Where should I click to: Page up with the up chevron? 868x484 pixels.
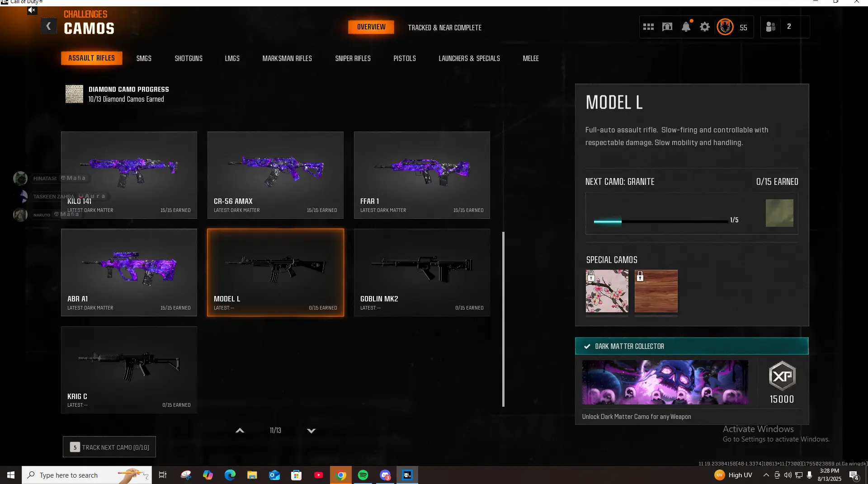pos(240,431)
